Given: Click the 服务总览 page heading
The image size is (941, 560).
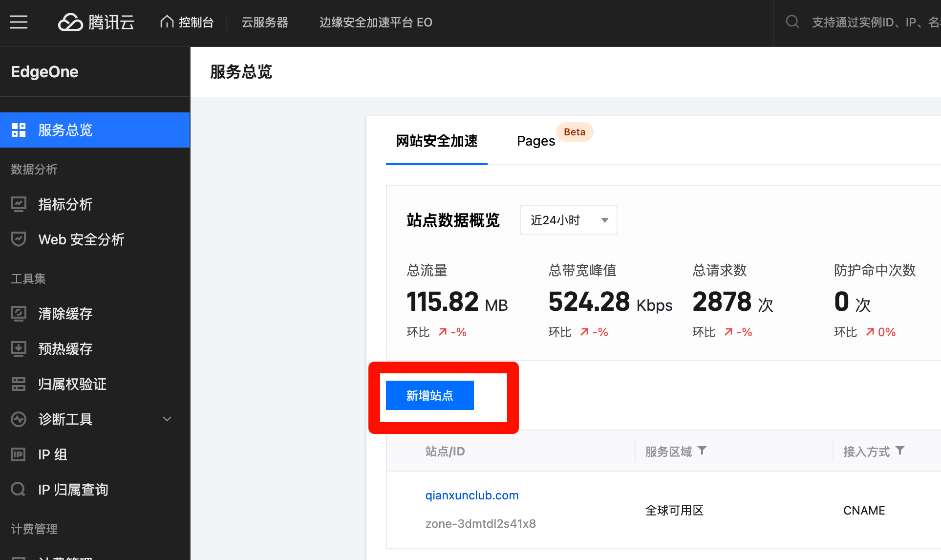Looking at the screenshot, I should [x=241, y=72].
